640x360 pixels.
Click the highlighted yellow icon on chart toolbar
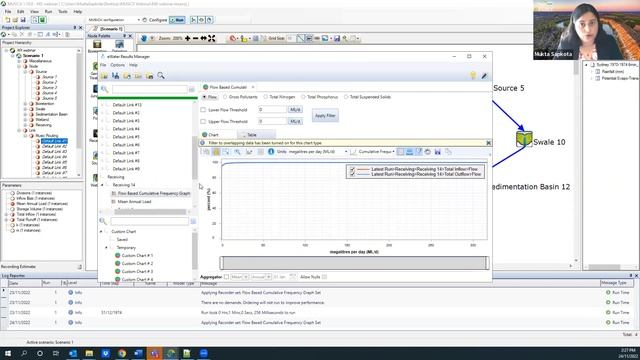[216, 151]
